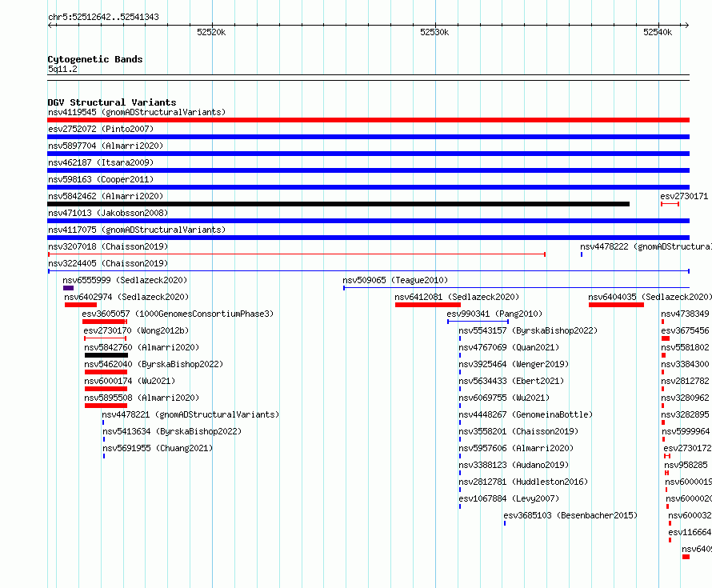Select nsv6402974 (Sedlazeck2020) label
Screen dimensions: 712x588
126,297
